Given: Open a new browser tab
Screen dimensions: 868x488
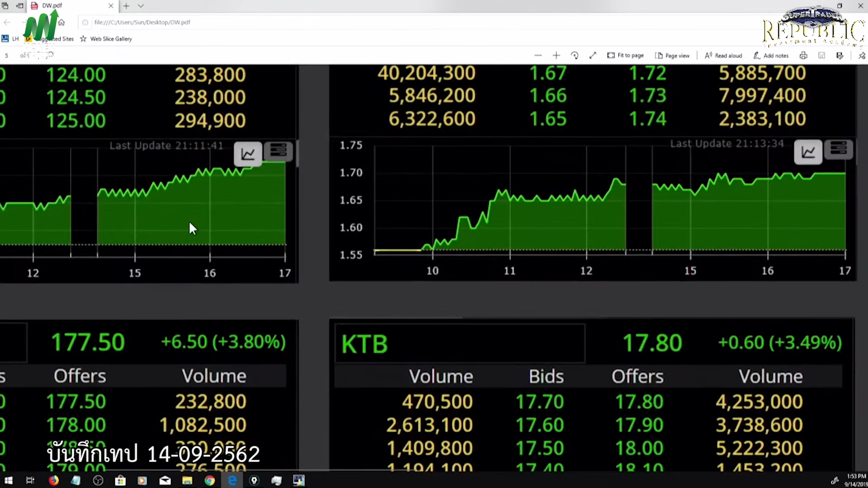Looking at the screenshot, I should [x=126, y=6].
